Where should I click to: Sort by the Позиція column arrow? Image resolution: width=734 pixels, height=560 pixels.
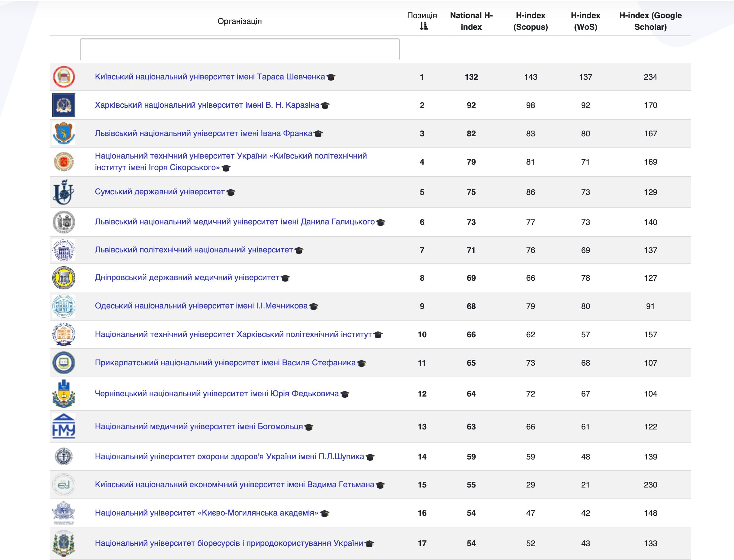click(x=423, y=26)
